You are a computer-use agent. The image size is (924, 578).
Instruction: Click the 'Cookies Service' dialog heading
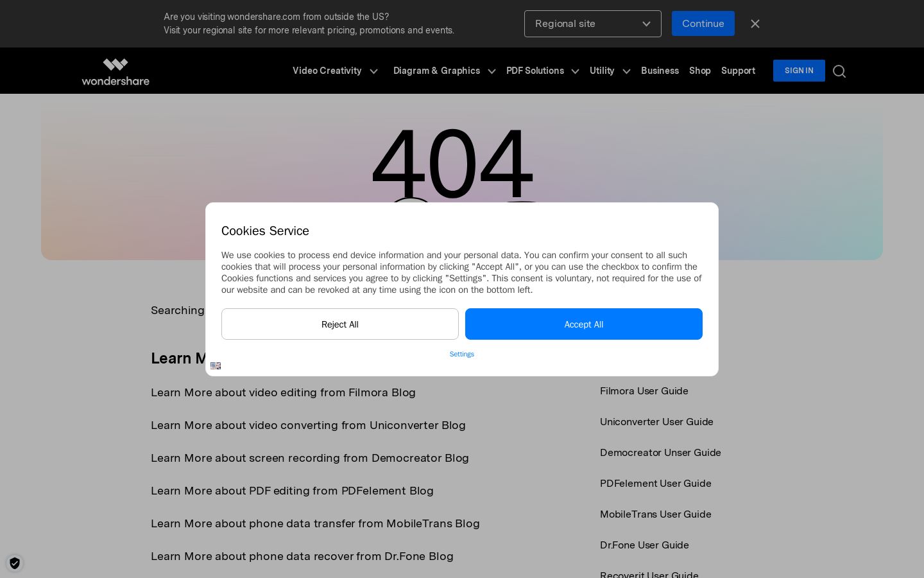(265, 231)
